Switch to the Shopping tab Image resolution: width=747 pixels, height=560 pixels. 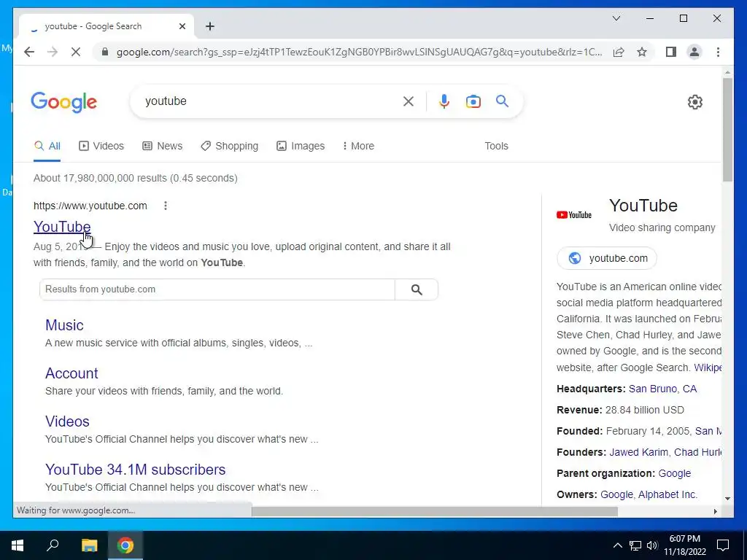point(230,146)
